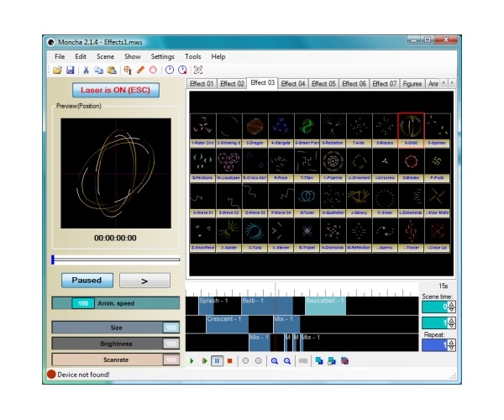Decrease the Repeat value

click(x=452, y=348)
